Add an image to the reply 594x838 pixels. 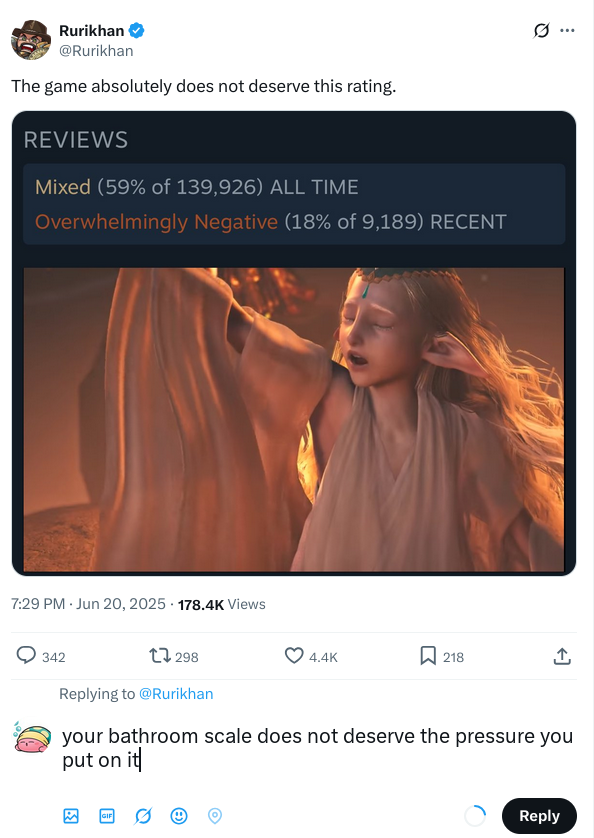click(71, 816)
